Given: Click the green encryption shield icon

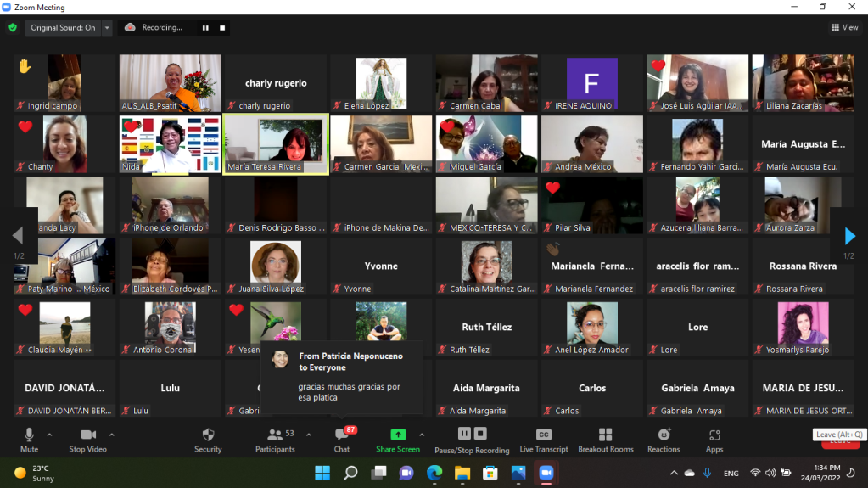Looking at the screenshot, I should [x=13, y=27].
